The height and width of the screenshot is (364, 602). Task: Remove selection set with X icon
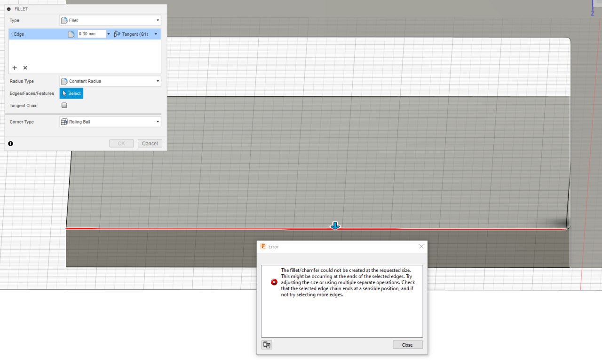[x=25, y=68]
